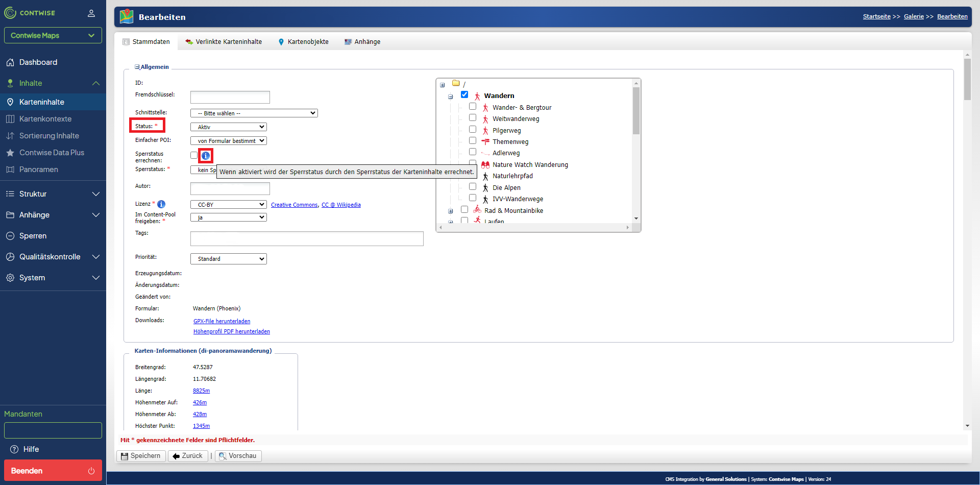This screenshot has width=980, height=485.
Task: Open the Creative Commons link
Action: click(294, 205)
